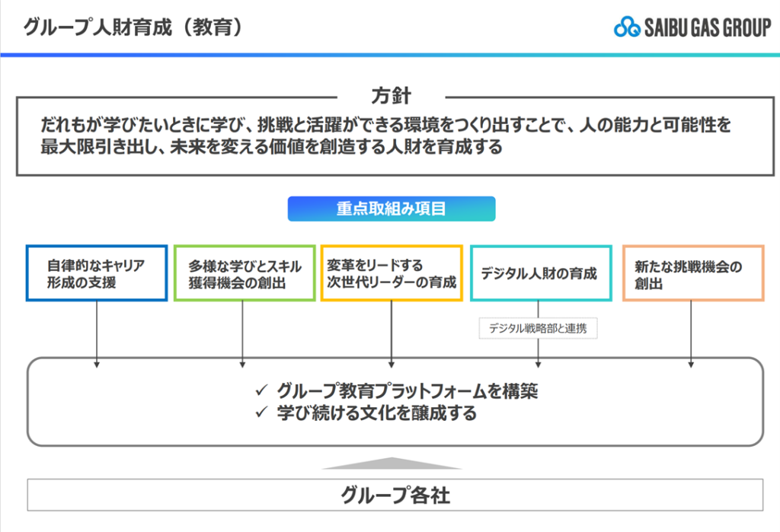Click the gray upward triangle above グループ各社
Screen dimensions: 780x532
pyautogui.click(x=390, y=464)
